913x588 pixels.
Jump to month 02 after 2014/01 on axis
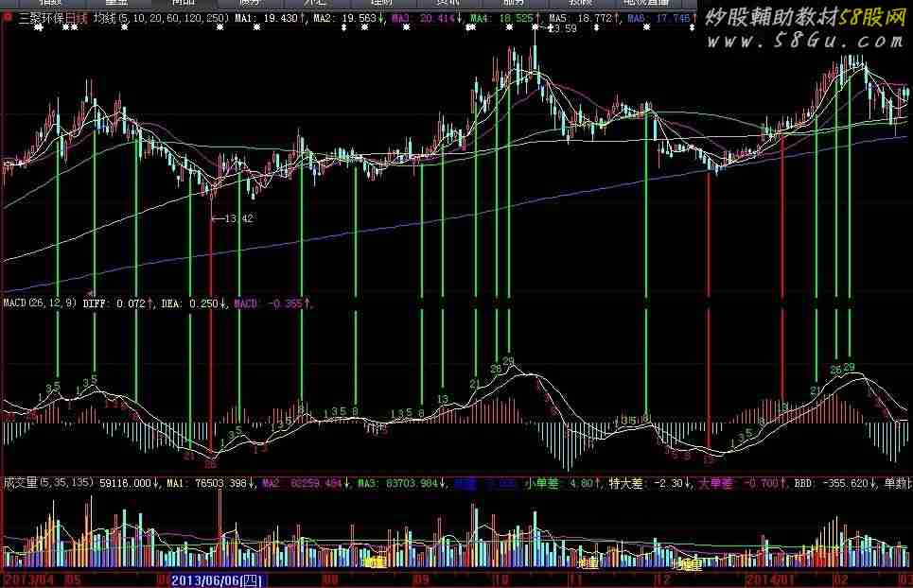(840, 580)
